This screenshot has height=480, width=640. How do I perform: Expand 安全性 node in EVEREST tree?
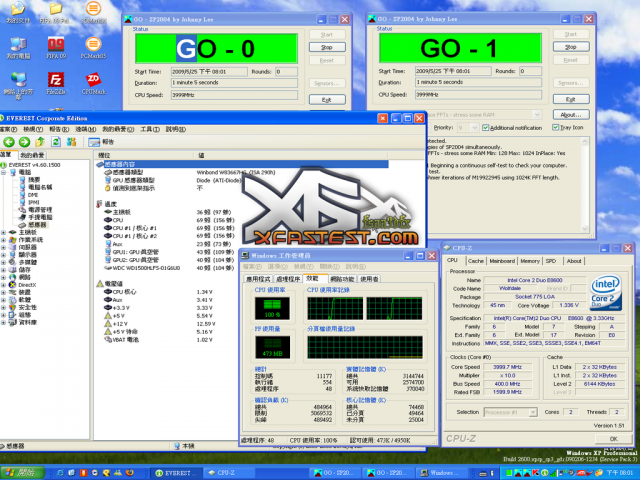(x=4, y=307)
